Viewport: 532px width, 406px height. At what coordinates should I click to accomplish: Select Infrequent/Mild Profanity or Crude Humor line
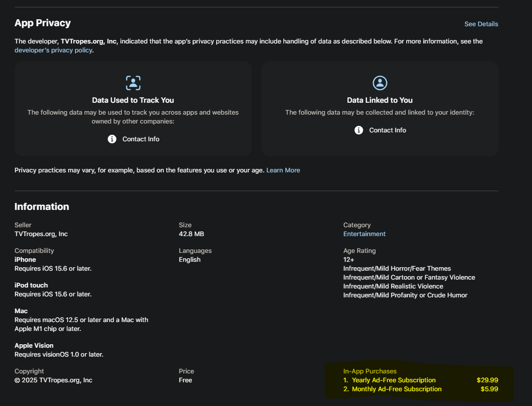pyautogui.click(x=405, y=295)
